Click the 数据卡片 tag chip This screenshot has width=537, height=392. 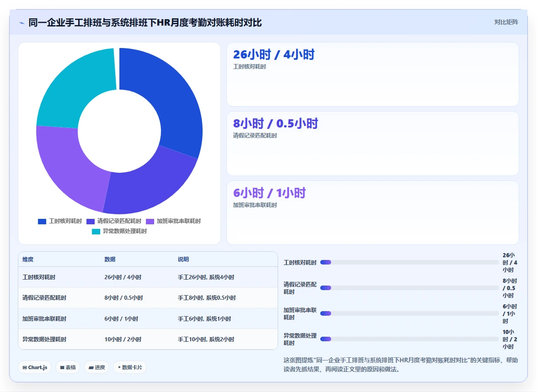130,367
